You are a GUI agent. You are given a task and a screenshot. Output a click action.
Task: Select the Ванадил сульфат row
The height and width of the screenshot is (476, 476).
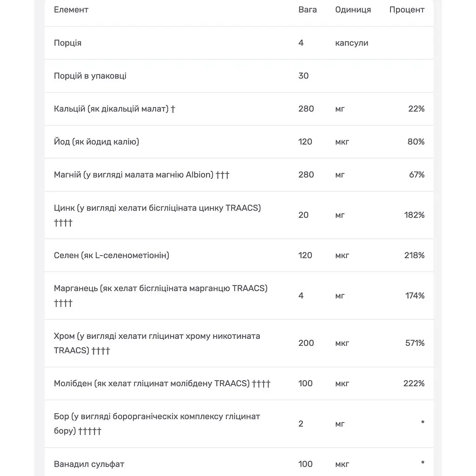[x=239, y=463]
